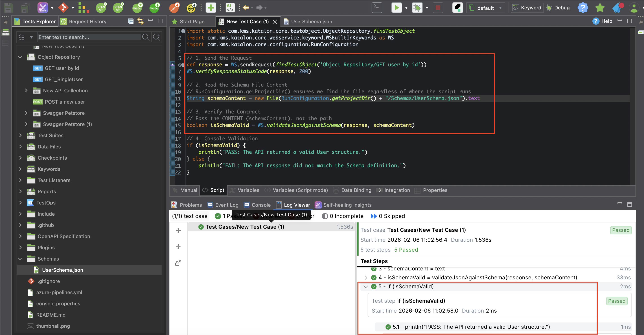Collapse the Object Repository tree
Viewport: 644px width, 335px height.
(x=20, y=57)
